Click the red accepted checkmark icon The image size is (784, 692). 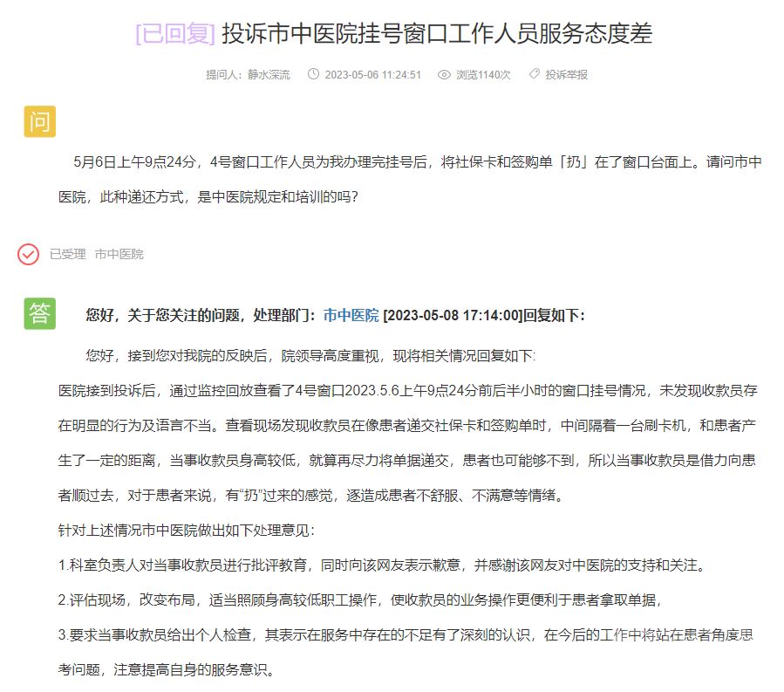tap(29, 254)
